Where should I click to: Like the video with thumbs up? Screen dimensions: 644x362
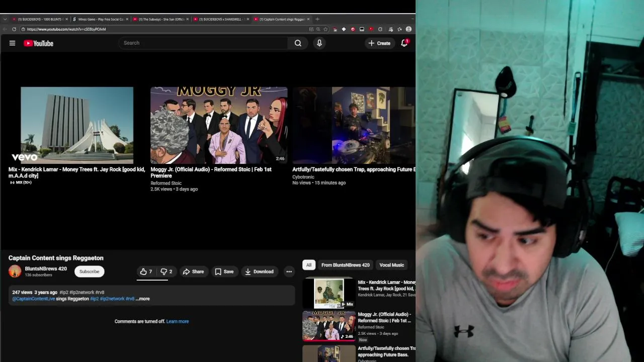[146, 271]
